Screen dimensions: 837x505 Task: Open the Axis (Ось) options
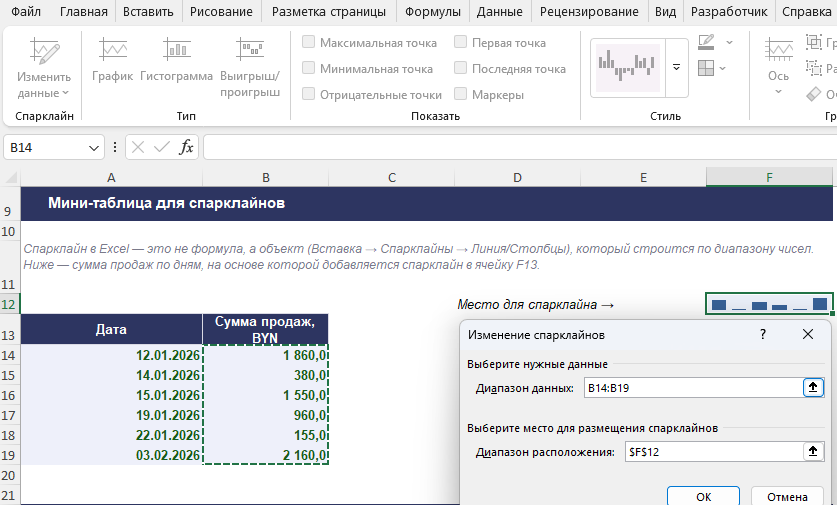coord(778,65)
